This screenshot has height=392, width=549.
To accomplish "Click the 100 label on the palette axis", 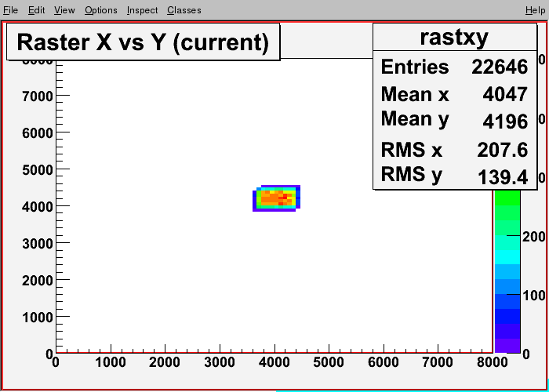I will tap(533, 296).
